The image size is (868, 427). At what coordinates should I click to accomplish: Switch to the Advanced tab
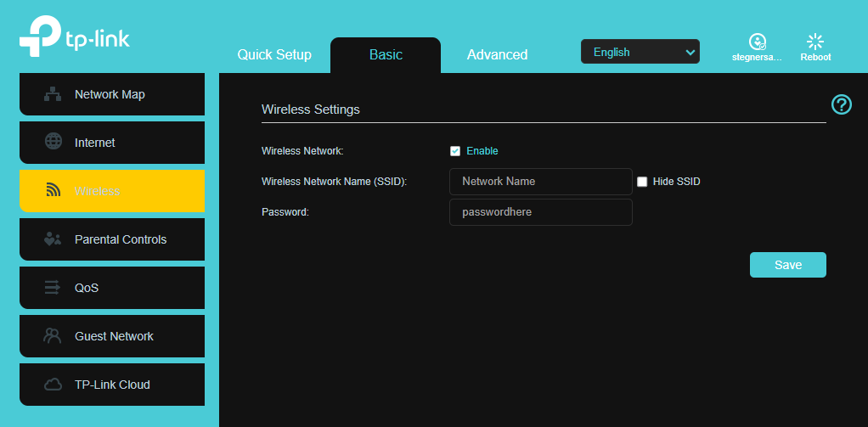497,55
